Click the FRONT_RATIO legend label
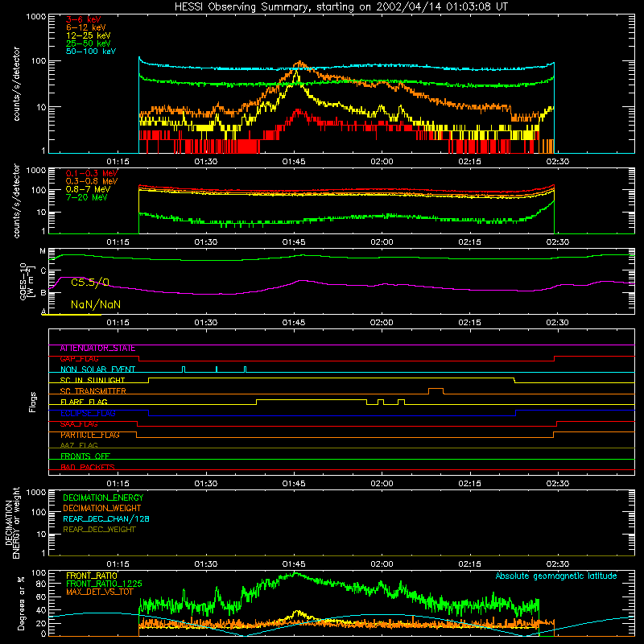 point(92,576)
